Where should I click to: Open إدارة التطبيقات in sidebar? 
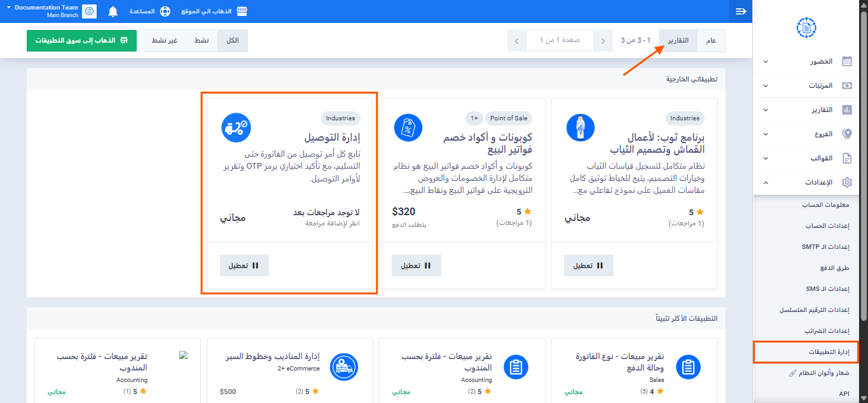pyautogui.click(x=806, y=352)
